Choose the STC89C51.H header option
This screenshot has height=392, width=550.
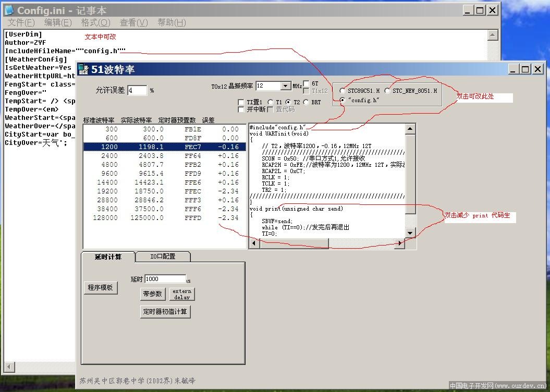pyautogui.click(x=343, y=91)
